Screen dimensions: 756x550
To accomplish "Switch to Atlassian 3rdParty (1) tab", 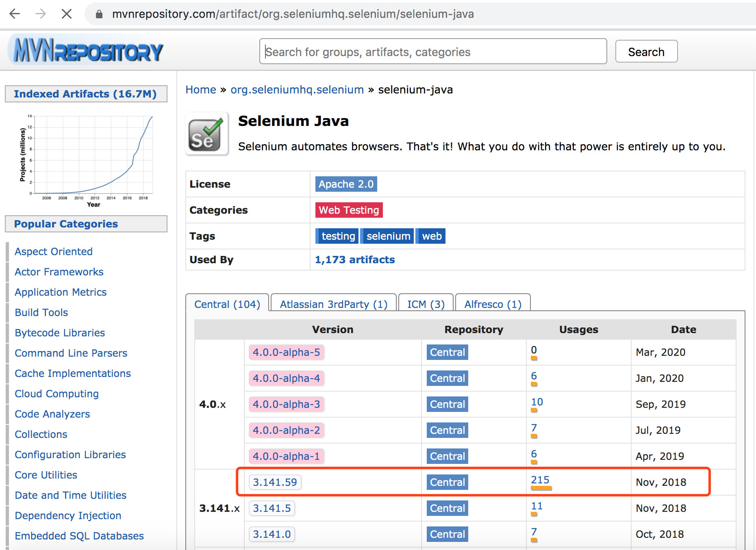I will pyautogui.click(x=334, y=304).
